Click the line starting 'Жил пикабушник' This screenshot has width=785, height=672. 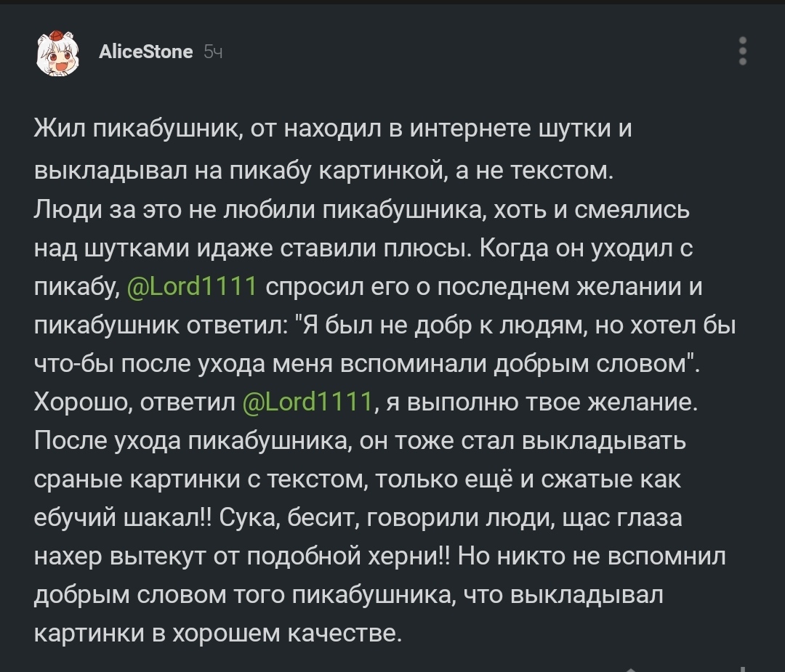coord(333,129)
